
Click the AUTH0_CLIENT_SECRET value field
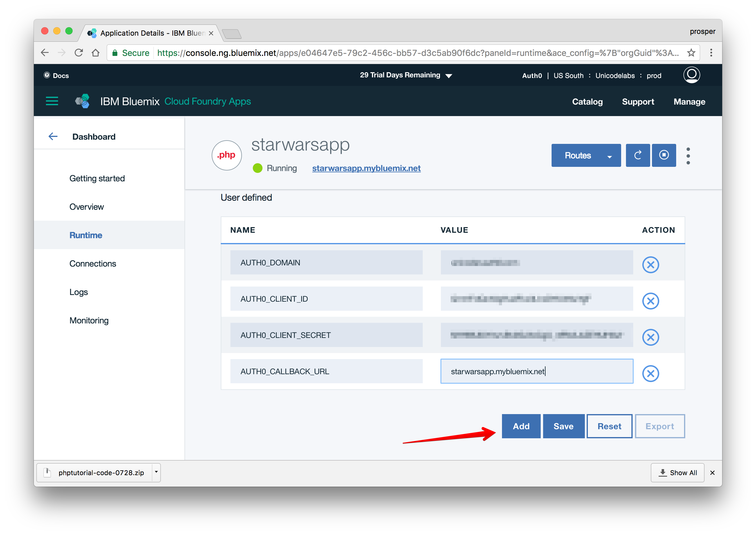click(536, 335)
